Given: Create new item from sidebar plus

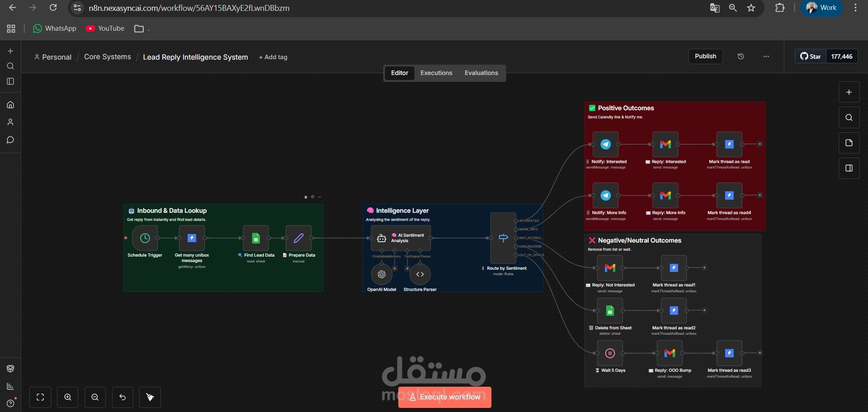Looking at the screenshot, I should click(10, 51).
